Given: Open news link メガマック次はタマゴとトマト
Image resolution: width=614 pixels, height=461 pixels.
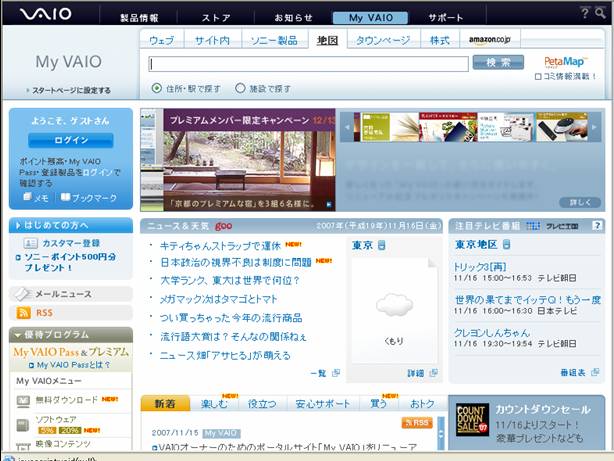Looking at the screenshot, I should click(x=219, y=299).
